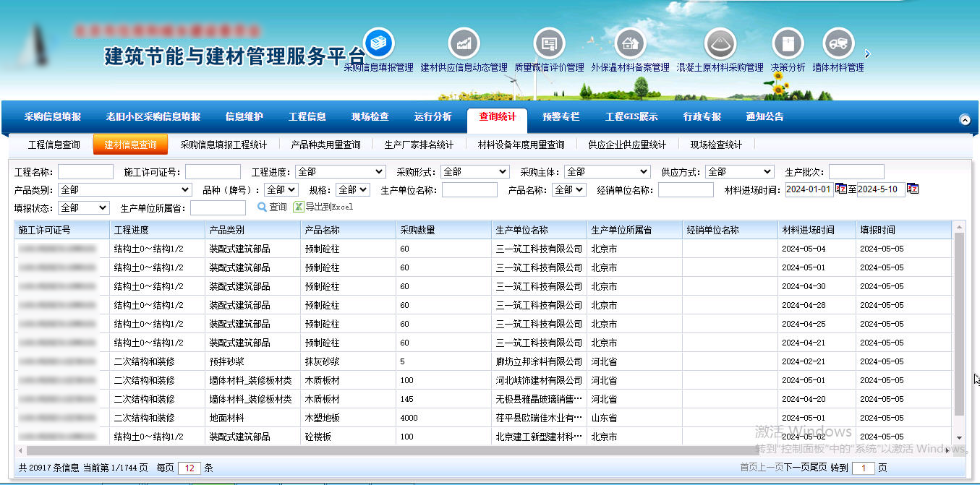
Task: Click the 查询 search button
Action: (x=273, y=207)
